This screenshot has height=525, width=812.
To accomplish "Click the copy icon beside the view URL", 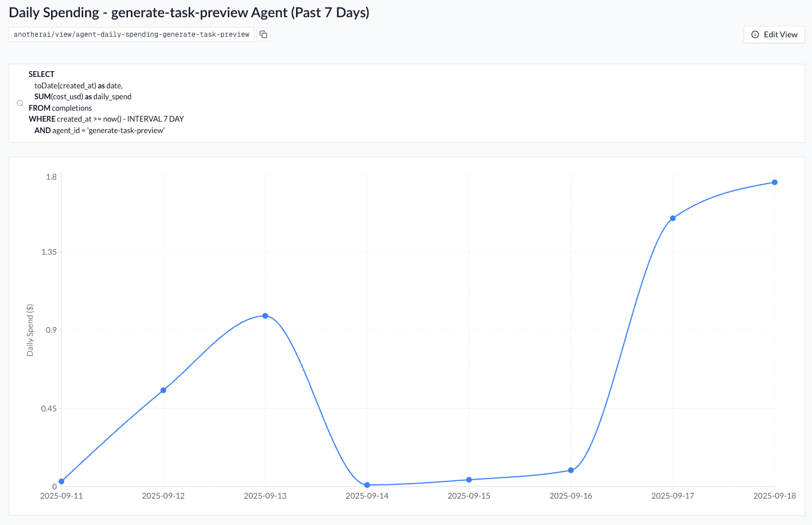I will pyautogui.click(x=263, y=34).
